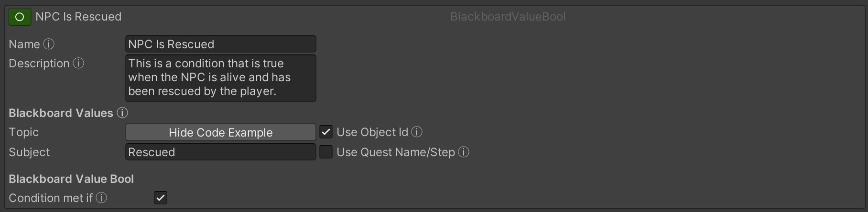
Task: Click the Topic label
Action: coord(24,132)
